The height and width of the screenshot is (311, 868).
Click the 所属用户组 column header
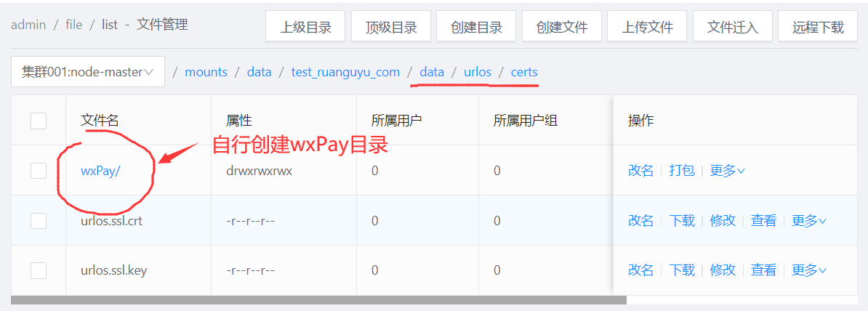point(526,121)
